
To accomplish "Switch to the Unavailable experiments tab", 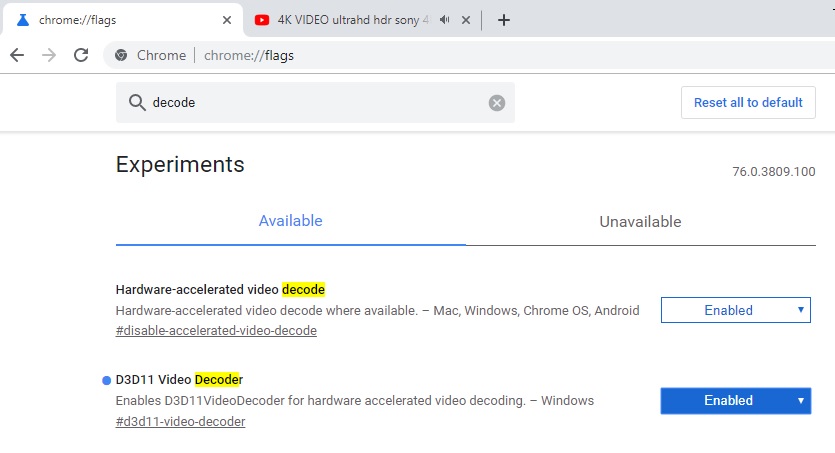I will point(640,222).
